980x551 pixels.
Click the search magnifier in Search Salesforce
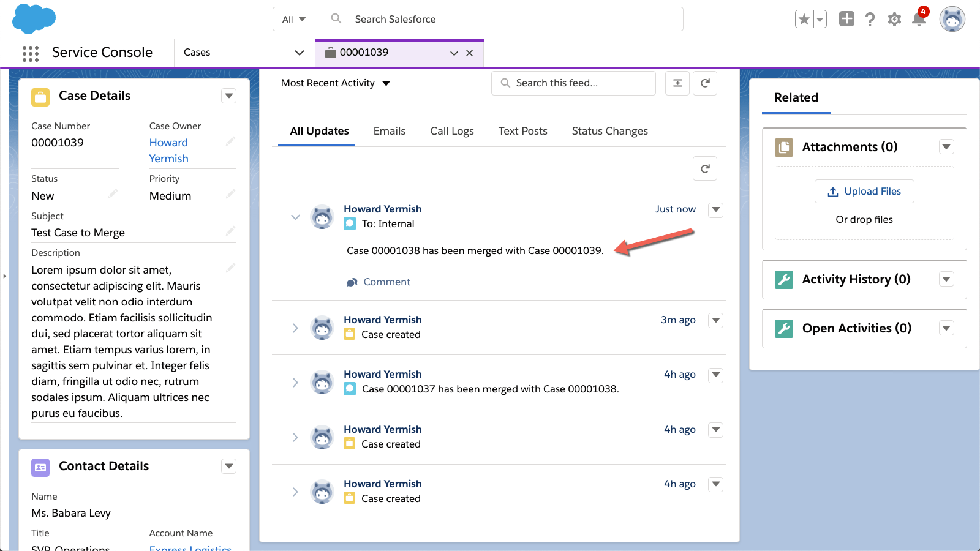tap(336, 19)
